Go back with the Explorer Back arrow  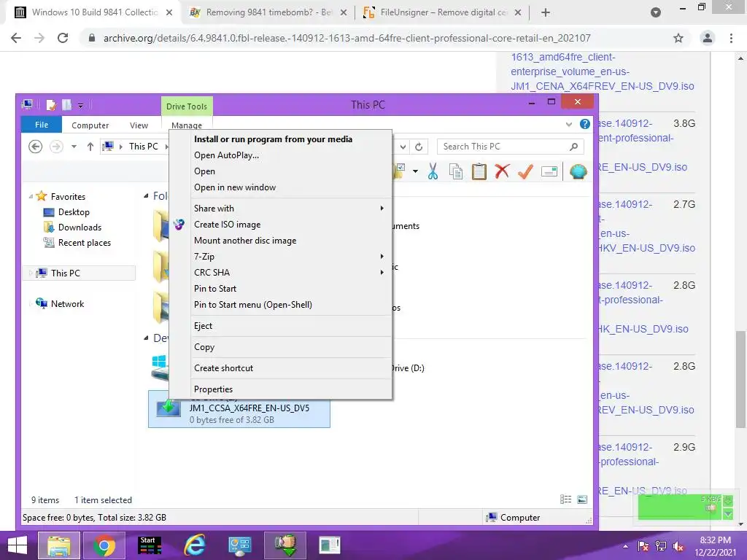point(35,147)
